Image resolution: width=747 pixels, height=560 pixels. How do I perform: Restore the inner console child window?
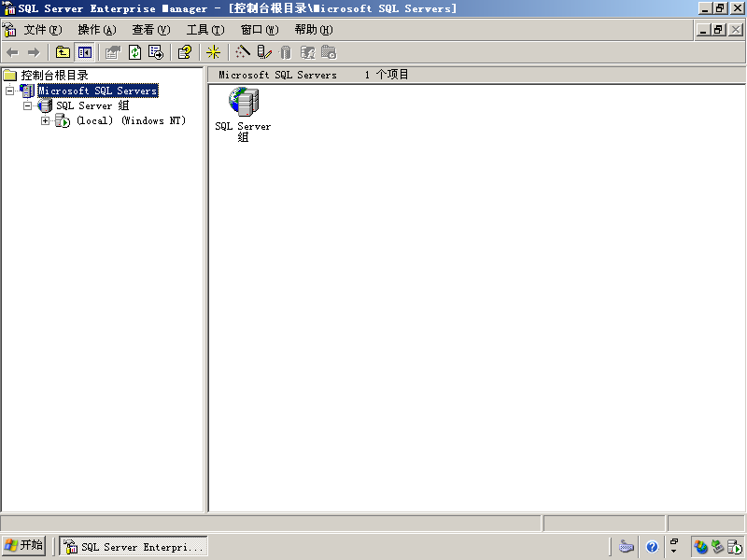tap(718, 30)
